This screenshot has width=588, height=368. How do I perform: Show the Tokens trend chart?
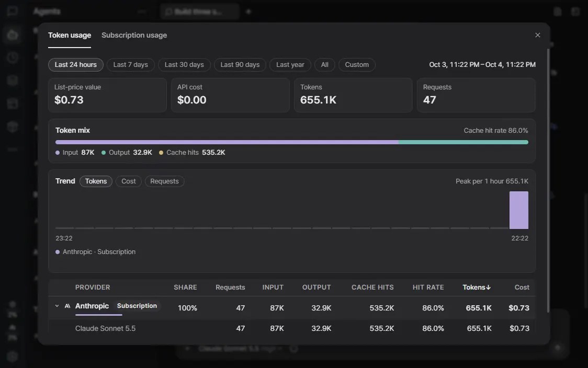pyautogui.click(x=96, y=181)
